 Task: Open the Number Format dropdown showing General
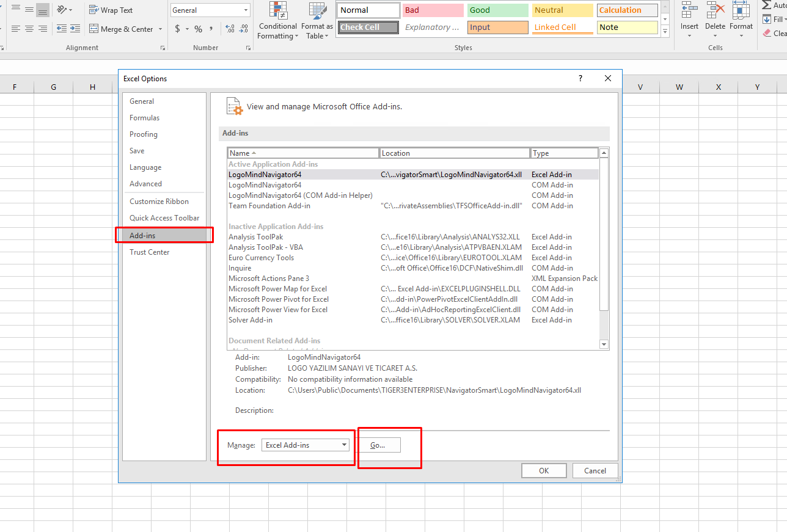point(210,10)
